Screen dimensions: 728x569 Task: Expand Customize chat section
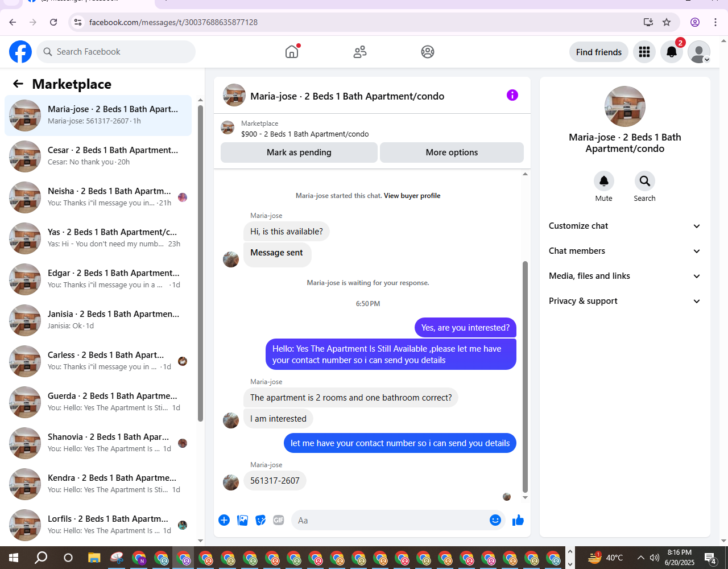pyautogui.click(x=624, y=226)
